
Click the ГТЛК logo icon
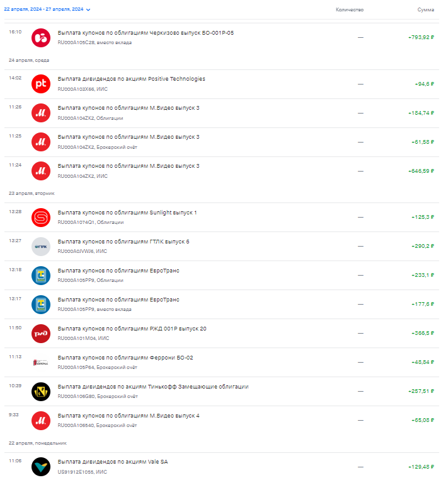(41, 247)
